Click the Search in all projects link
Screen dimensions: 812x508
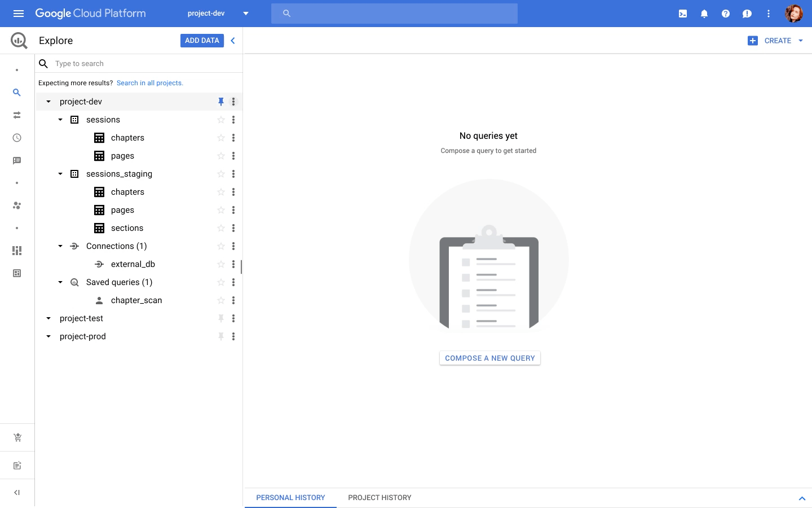[149, 82]
